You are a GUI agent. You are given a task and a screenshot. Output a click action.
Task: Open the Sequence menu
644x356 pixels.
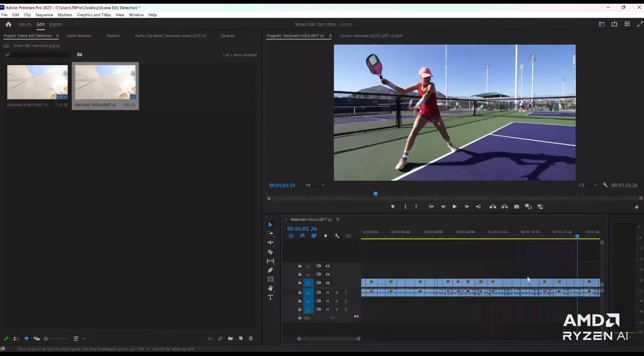44,15
